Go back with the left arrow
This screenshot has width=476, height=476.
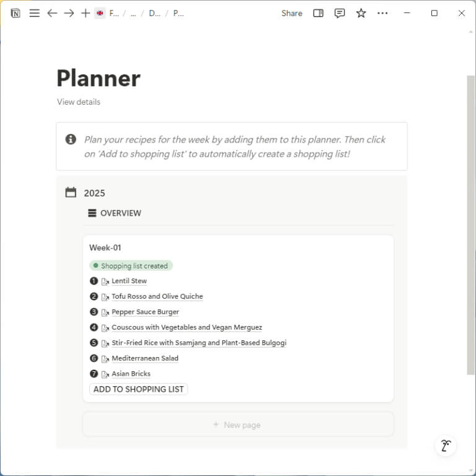tap(52, 13)
